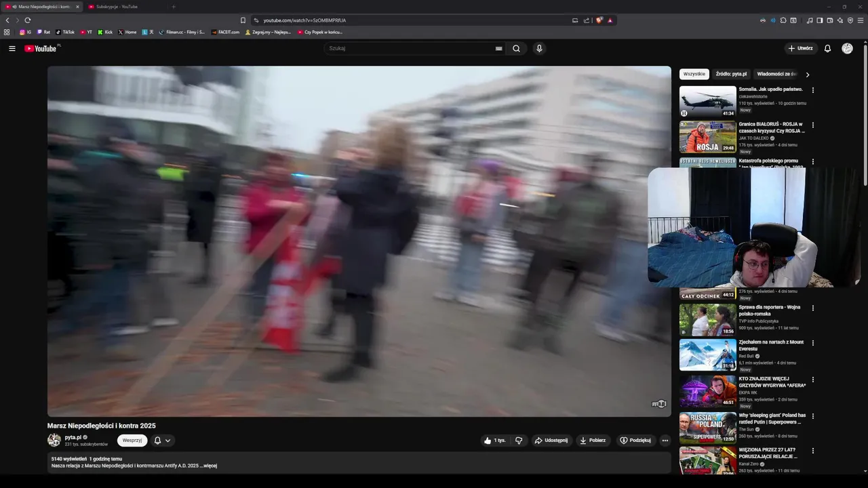The height and width of the screenshot is (488, 868).
Task: Open the IG bookmark
Action: point(25,32)
